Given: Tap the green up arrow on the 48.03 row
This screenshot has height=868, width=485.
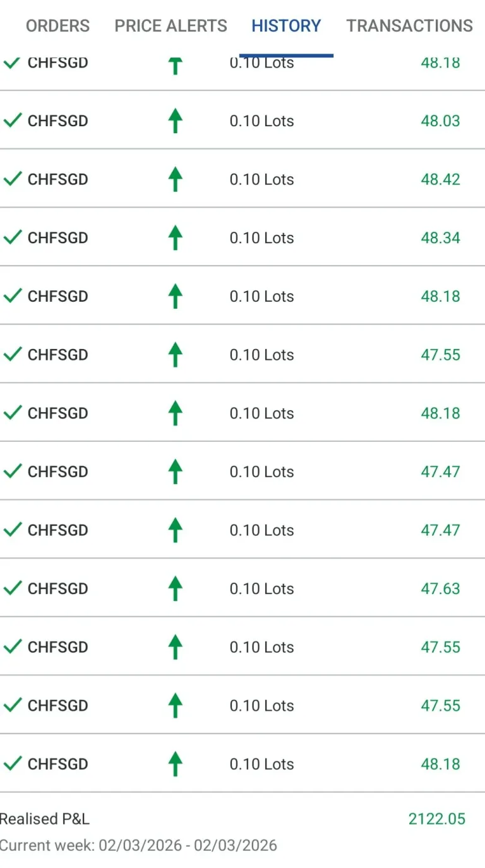Looking at the screenshot, I should (176, 121).
